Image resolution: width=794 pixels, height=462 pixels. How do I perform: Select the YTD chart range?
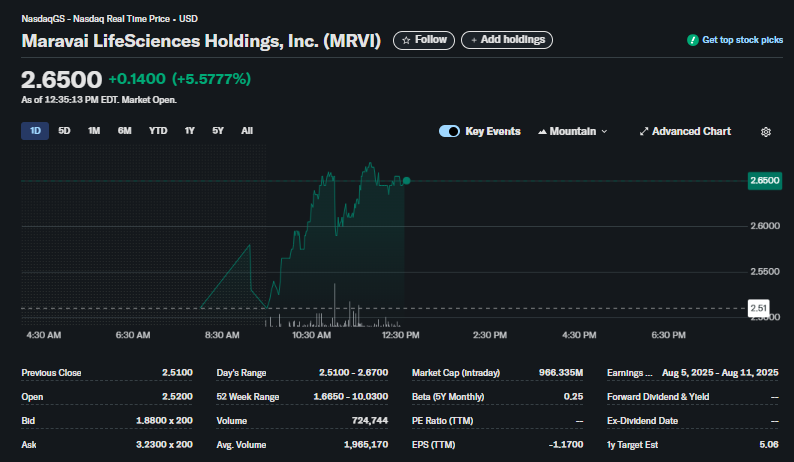tap(158, 131)
